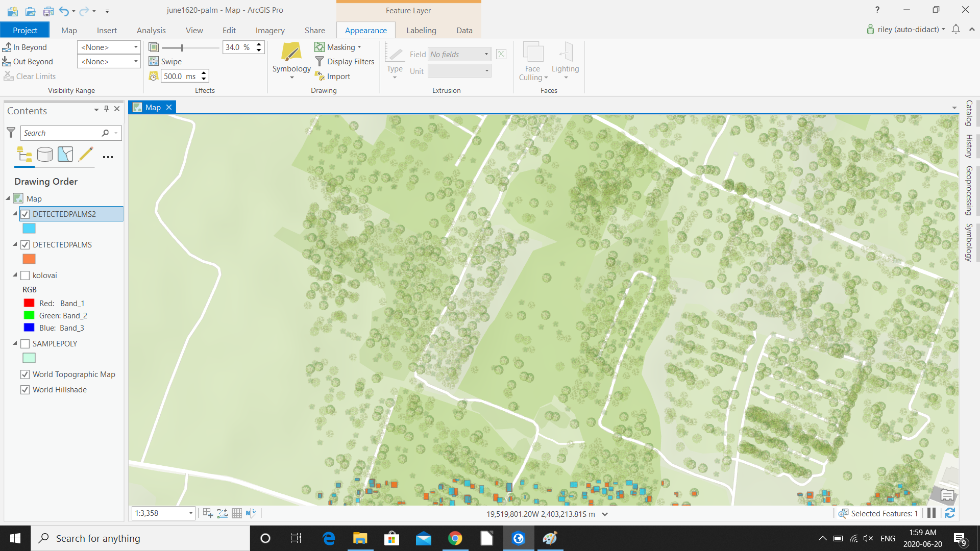This screenshot has width=980, height=551.
Task: Click the Masking icon
Action: (x=320, y=47)
